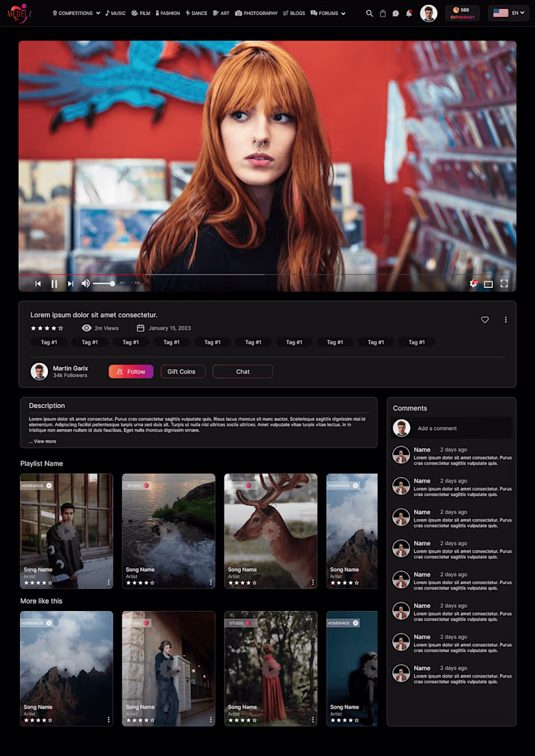535x756 pixels.
Task: Click the HOMEMADE badge on man-in-sweater card
Action: 36,485
